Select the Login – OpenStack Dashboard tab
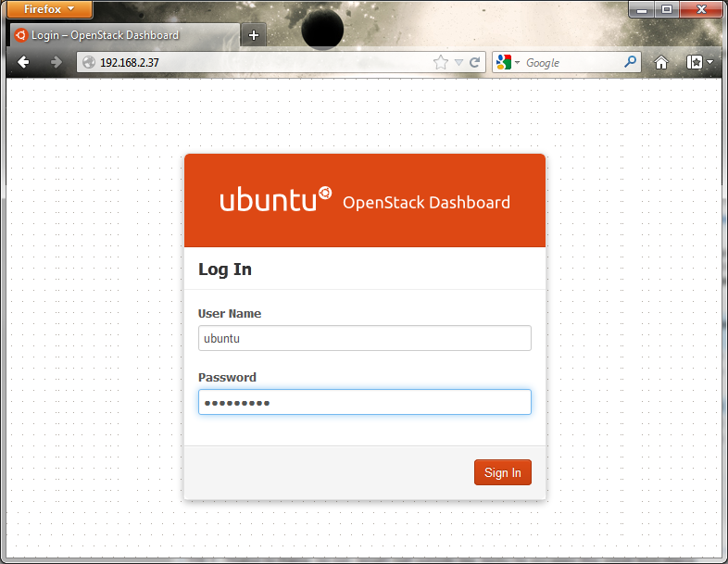The image size is (728, 564). [x=124, y=35]
